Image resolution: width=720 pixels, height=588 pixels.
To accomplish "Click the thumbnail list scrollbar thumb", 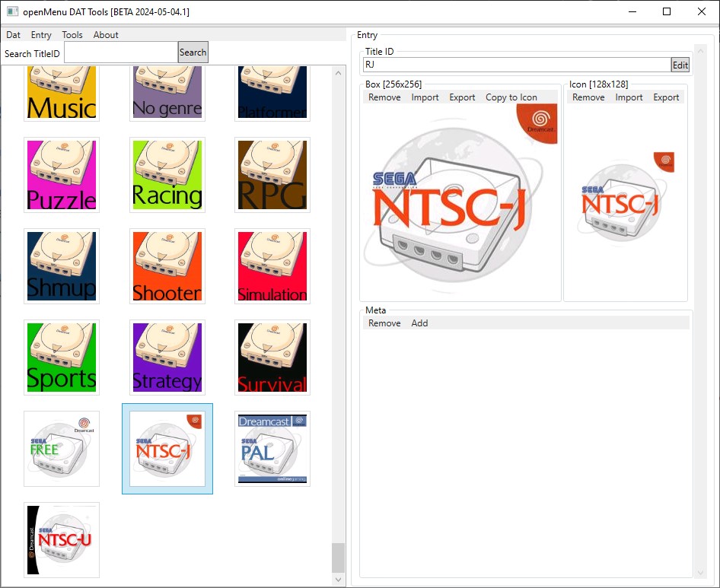I will [x=338, y=558].
